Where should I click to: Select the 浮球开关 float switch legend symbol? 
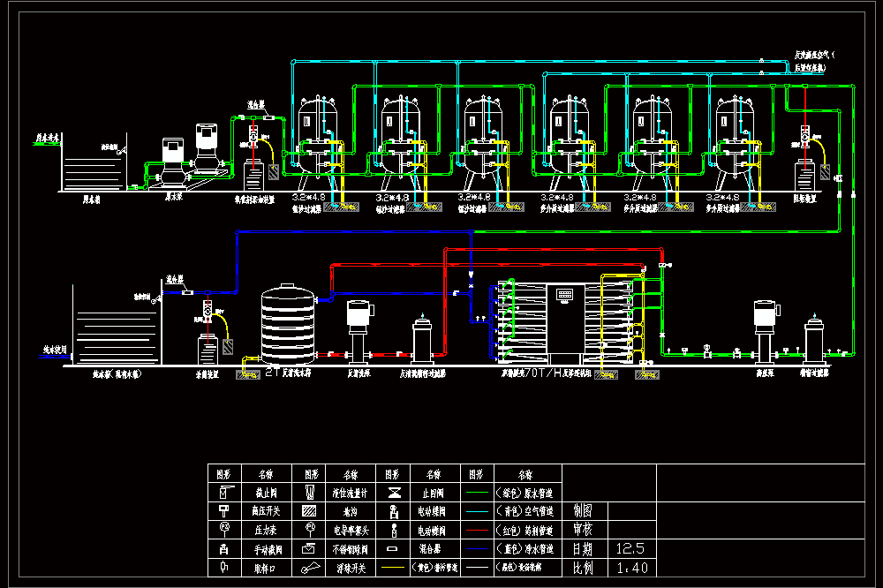tap(310, 567)
